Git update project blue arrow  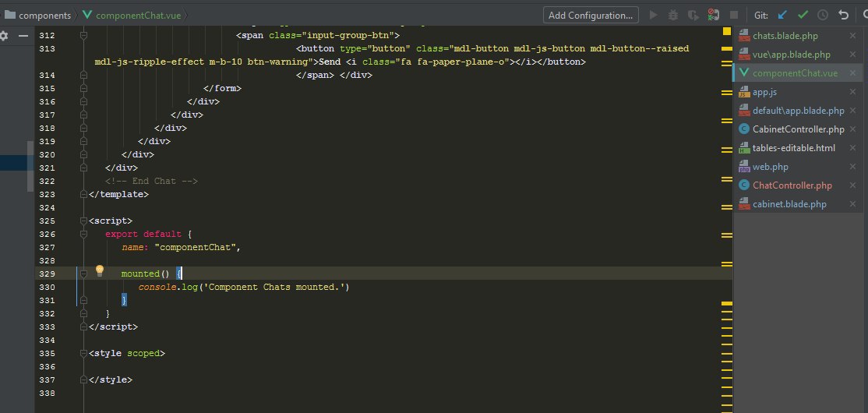click(x=782, y=15)
